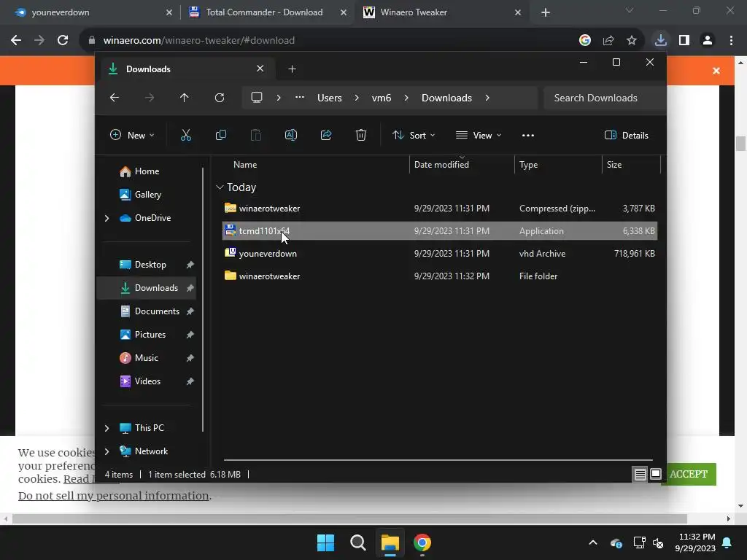Select the winaerotweaker compressed zip file
The width and height of the screenshot is (747, 560).
click(440, 209)
